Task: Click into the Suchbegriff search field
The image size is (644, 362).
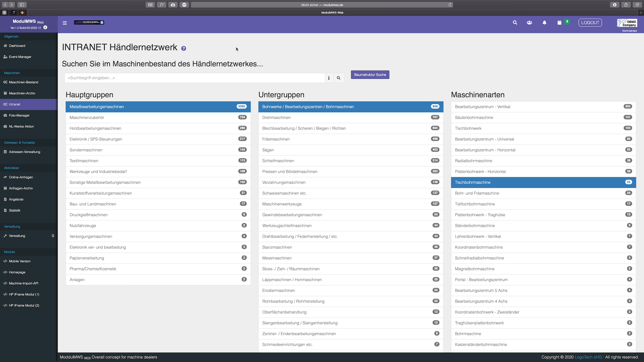Action: pos(195,78)
